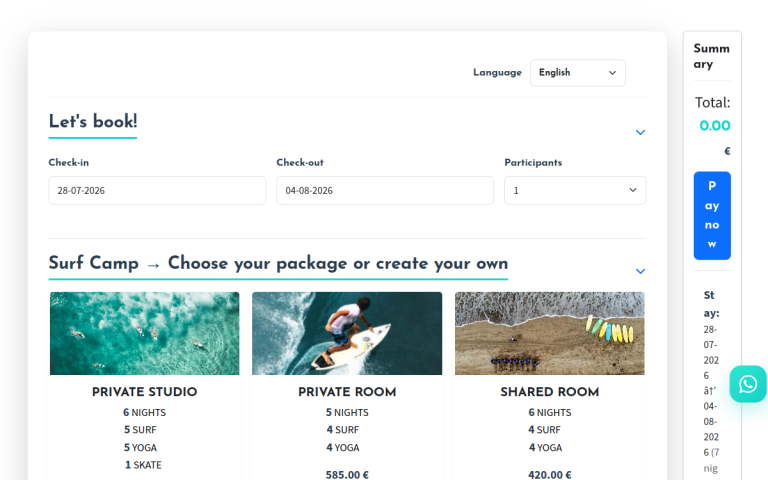Click 5 SURF in the Private Studio card

click(140, 430)
